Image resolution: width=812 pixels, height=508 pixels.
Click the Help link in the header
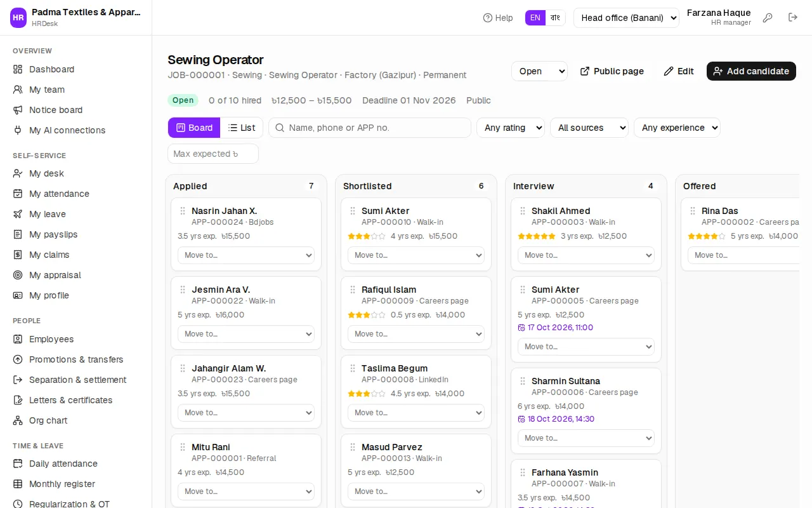(x=498, y=18)
